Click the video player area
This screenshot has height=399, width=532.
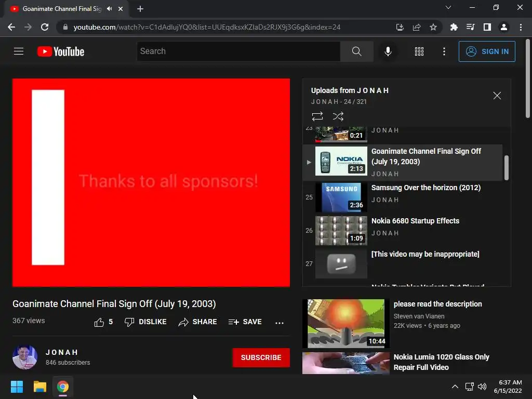coord(151,182)
